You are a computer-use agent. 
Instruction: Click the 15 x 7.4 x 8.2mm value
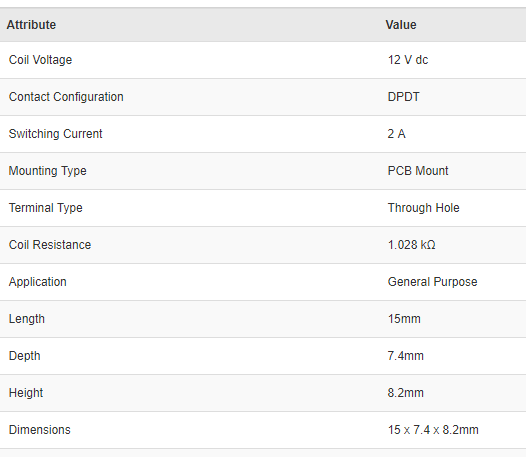(x=433, y=430)
